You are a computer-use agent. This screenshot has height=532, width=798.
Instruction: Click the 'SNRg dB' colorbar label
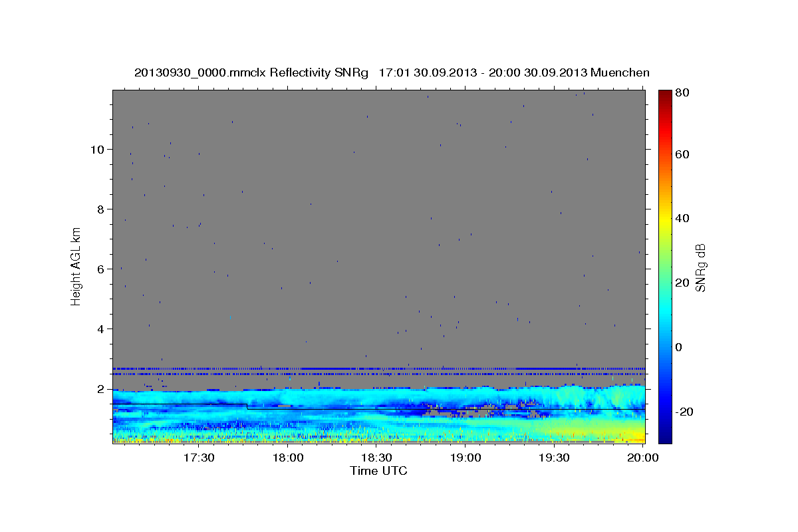click(x=700, y=267)
